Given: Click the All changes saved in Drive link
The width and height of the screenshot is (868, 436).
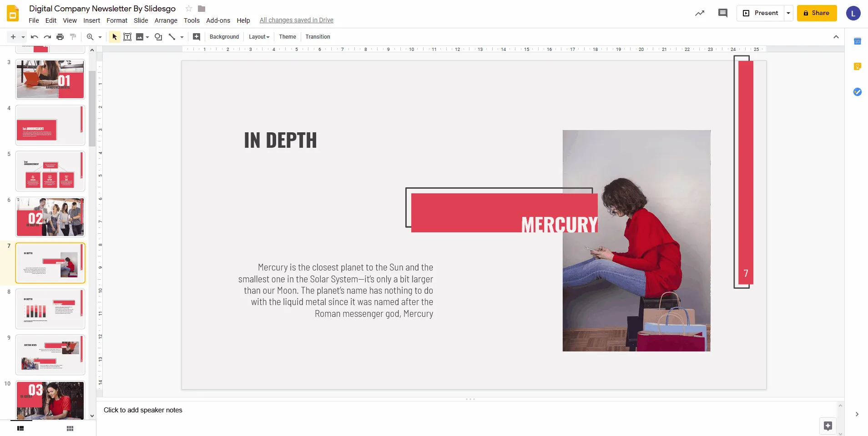Looking at the screenshot, I should (296, 20).
